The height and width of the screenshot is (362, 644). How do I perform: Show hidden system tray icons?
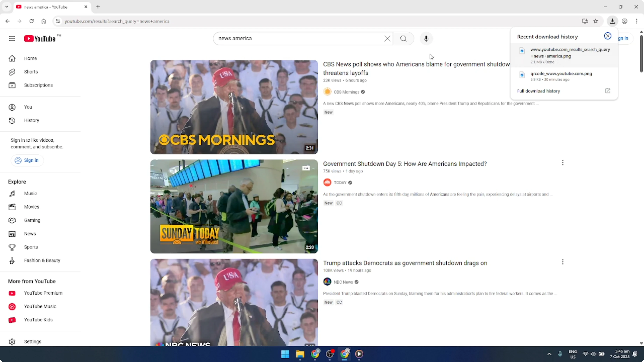click(549, 354)
